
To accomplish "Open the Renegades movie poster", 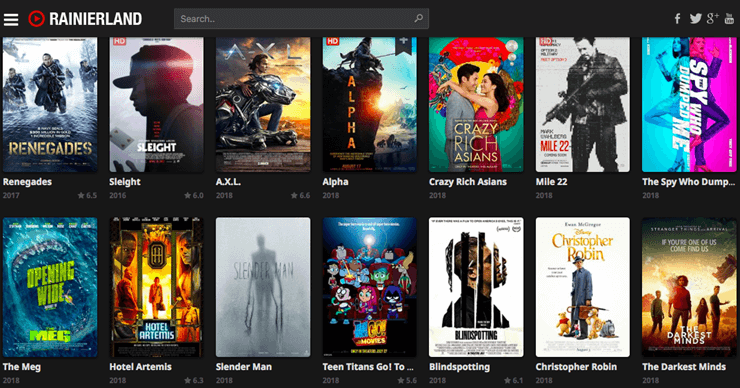I will pyautogui.click(x=50, y=104).
